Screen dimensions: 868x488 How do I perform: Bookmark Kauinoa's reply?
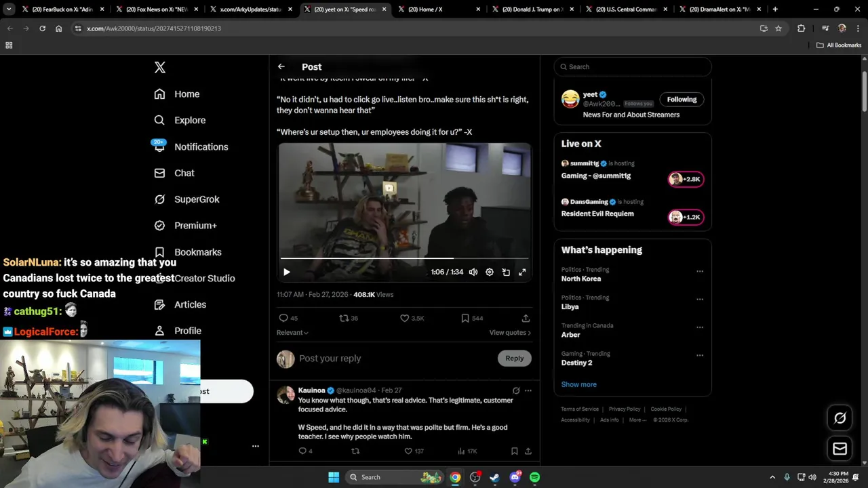514,451
